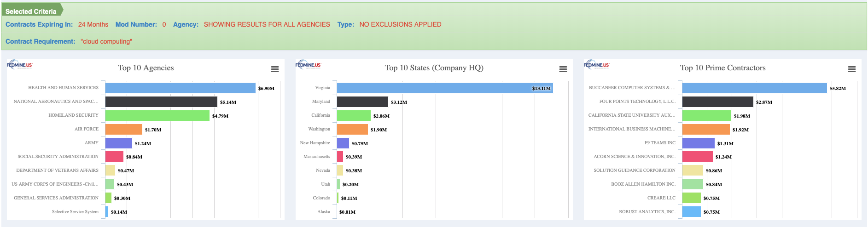Click the Maryland bar in States chart
The width and height of the screenshot is (868, 227).
[x=362, y=102]
